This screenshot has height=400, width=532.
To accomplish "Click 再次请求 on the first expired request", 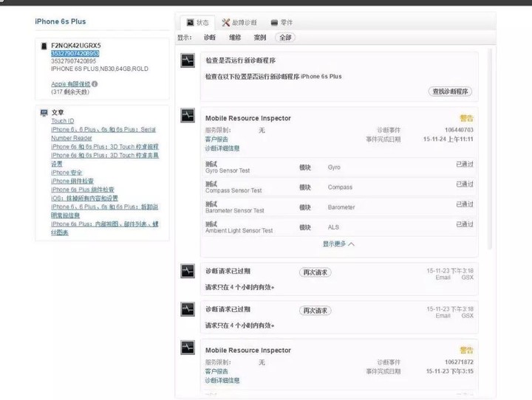I will (x=315, y=272).
